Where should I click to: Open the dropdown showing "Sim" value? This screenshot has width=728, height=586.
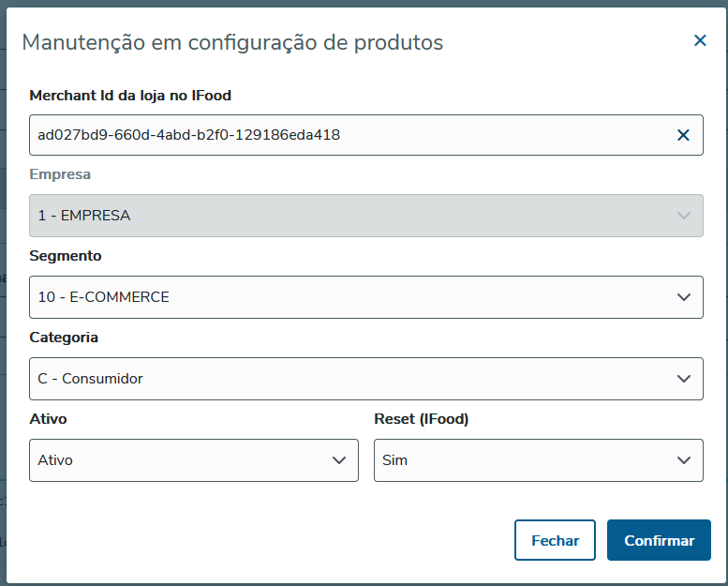(x=525, y=460)
